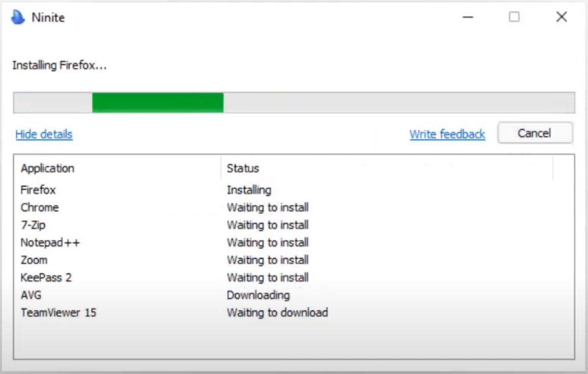Cancel the installation

535,133
